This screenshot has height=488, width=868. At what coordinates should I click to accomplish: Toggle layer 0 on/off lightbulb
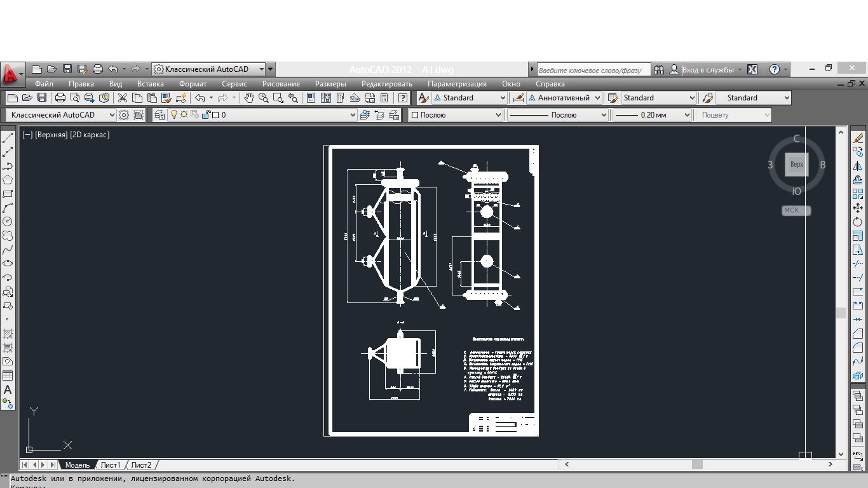coord(174,115)
